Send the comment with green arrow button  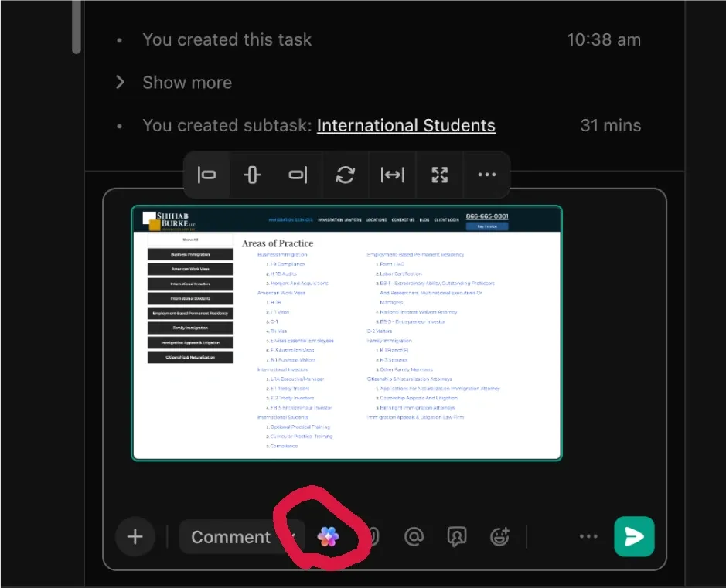point(634,536)
